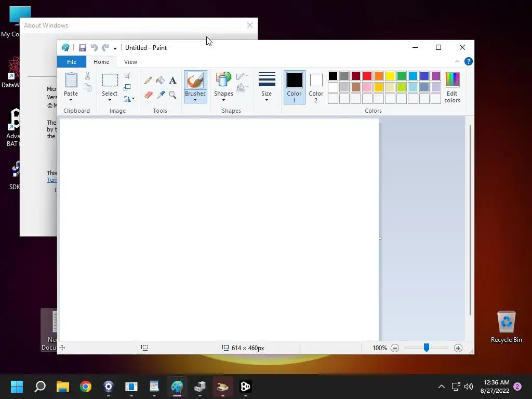Zoom in with the plus button
Screen dimensions: 532x399
[x=458, y=348]
